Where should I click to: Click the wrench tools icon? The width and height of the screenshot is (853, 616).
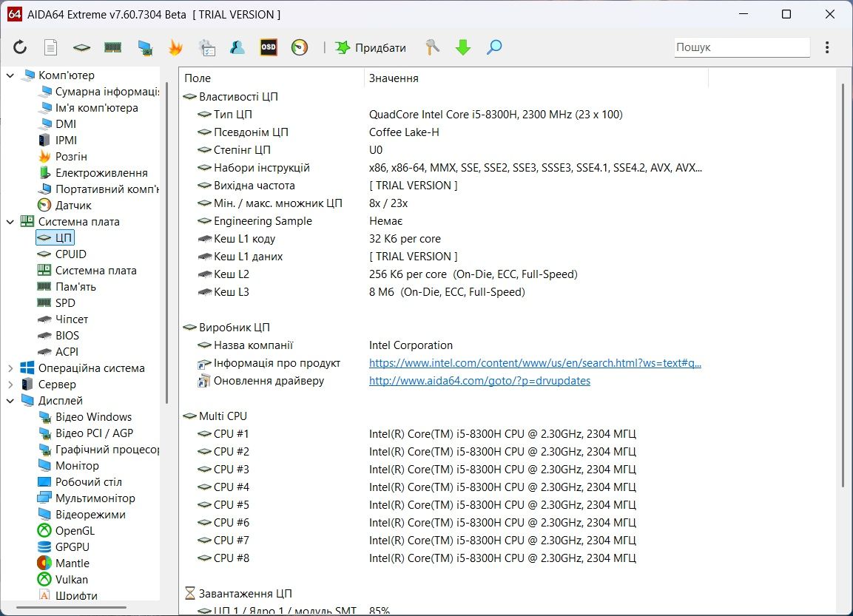[432, 47]
